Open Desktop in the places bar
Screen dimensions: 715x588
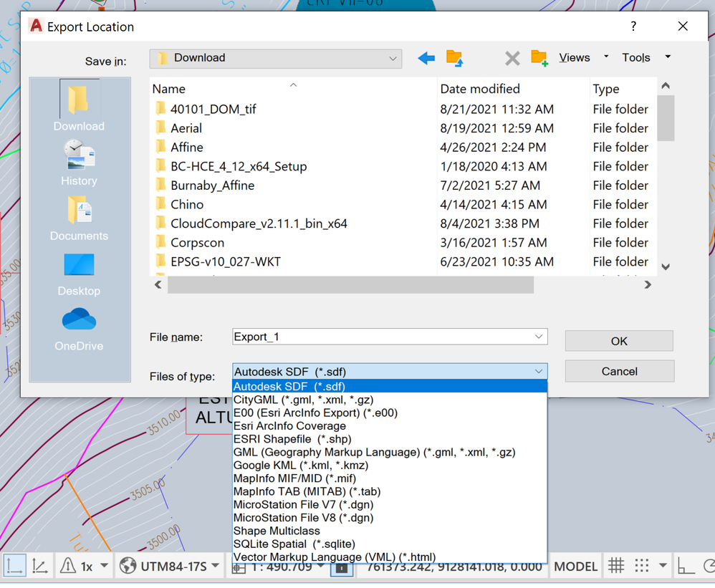[x=79, y=274]
